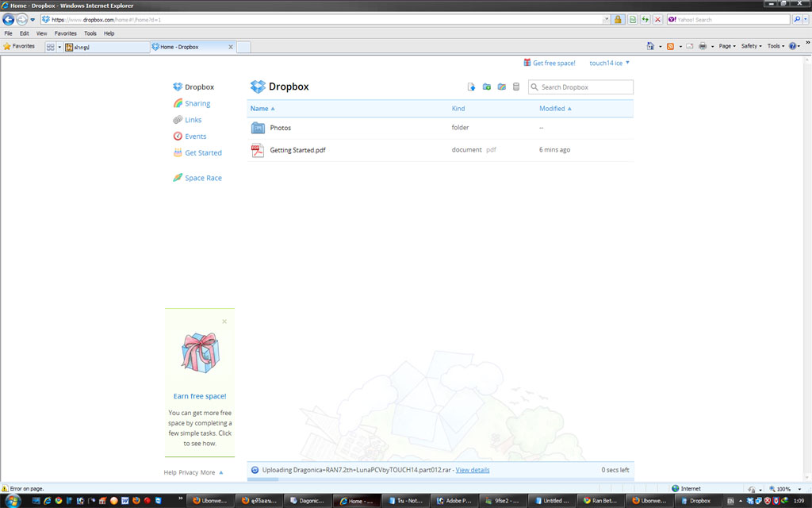Screen dimensions: 812x508
Task: Open the search provider dropdown arrow
Action: [806, 20]
